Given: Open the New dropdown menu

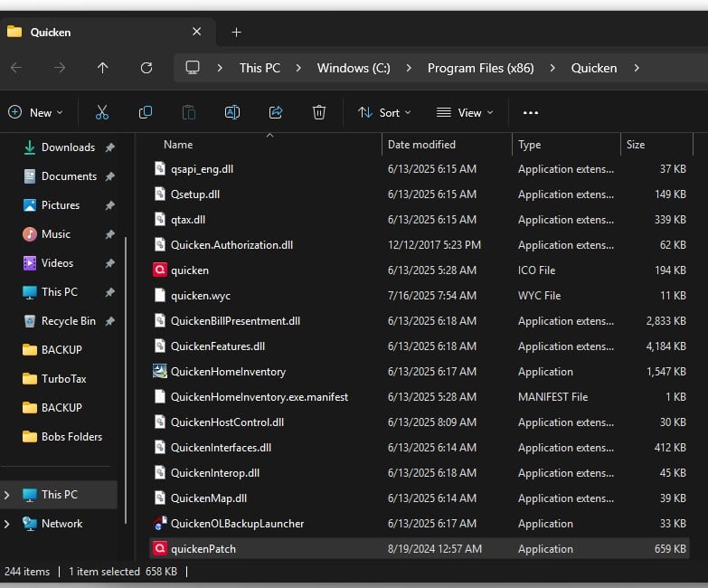Looking at the screenshot, I should (36, 112).
